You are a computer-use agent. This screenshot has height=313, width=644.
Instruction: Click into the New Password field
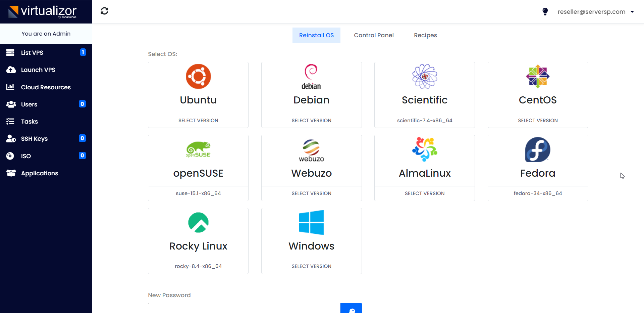point(244,308)
